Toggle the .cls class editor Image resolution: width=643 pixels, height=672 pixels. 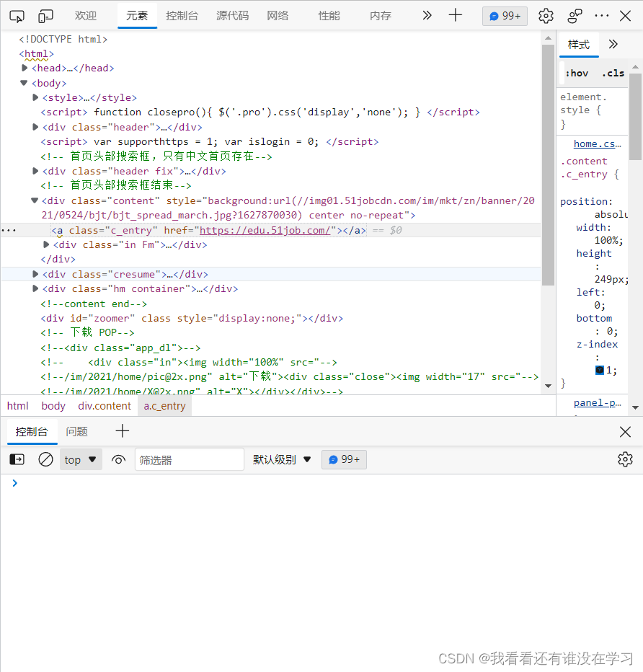(x=613, y=74)
